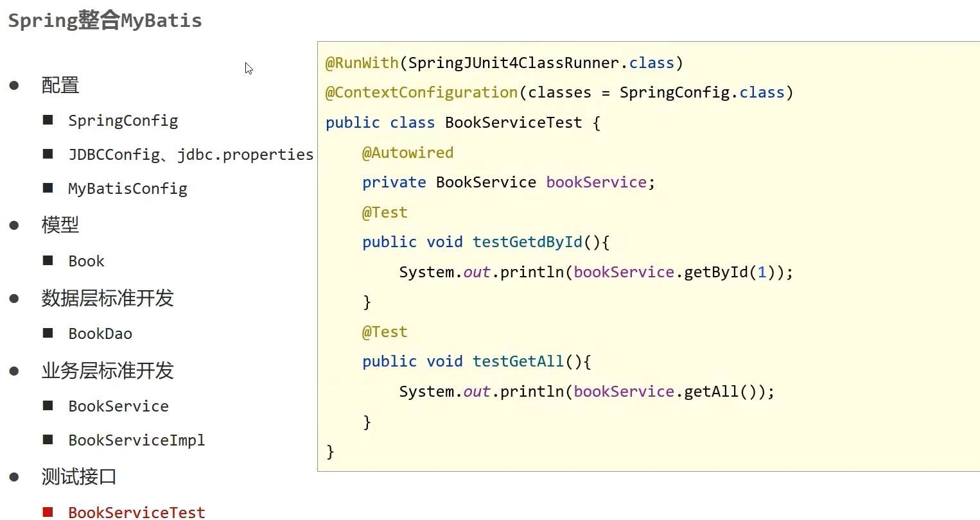
Task: Select the JDBCConfig、jdbc.properties list item
Action: pyautogui.click(x=191, y=155)
